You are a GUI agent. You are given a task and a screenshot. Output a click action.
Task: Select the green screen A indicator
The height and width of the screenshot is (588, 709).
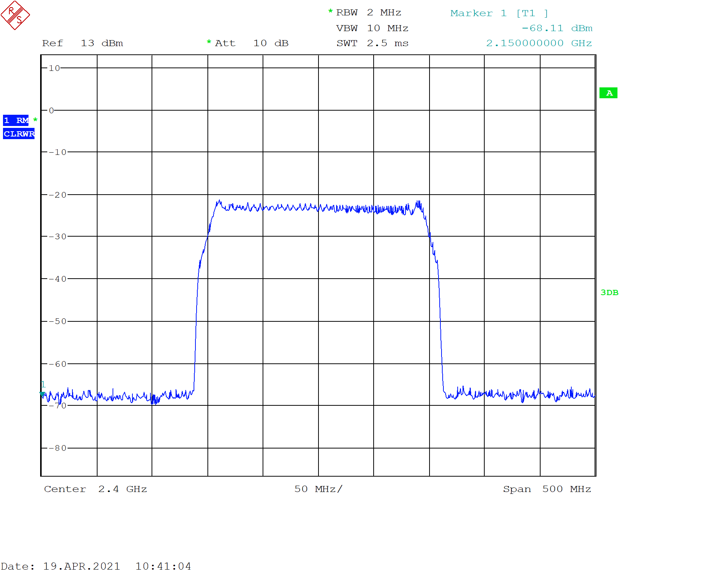click(x=609, y=93)
